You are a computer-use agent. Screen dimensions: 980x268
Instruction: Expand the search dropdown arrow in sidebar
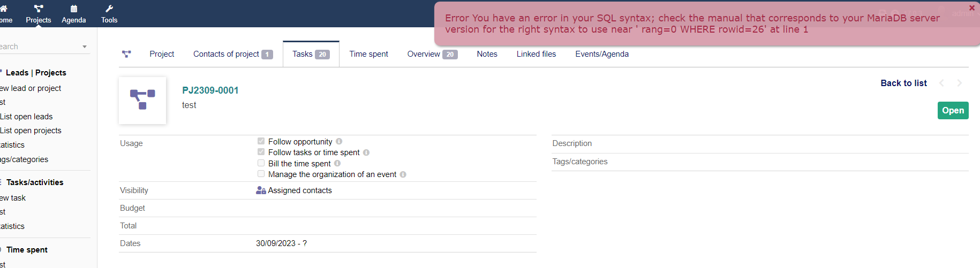(x=85, y=47)
